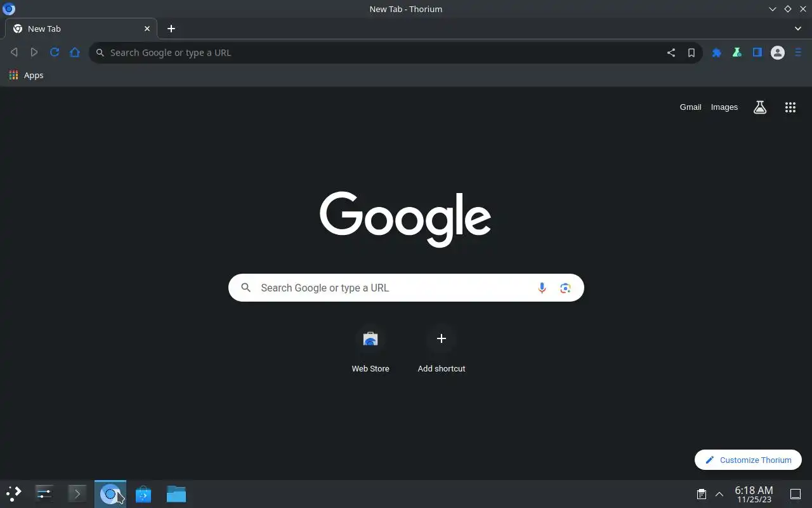This screenshot has width=812, height=508.
Task: Open the Images link
Action: [x=724, y=107]
